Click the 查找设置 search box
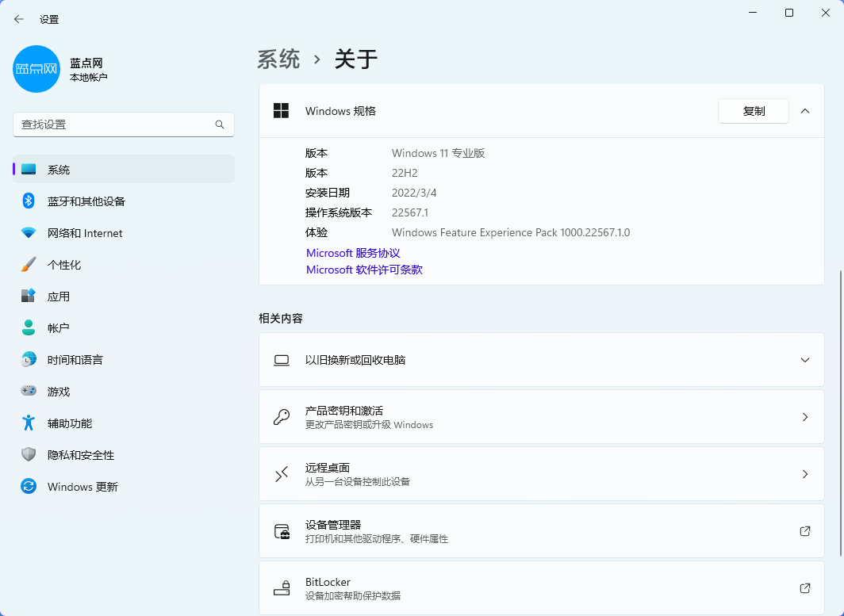The height and width of the screenshot is (616, 844). [x=115, y=124]
